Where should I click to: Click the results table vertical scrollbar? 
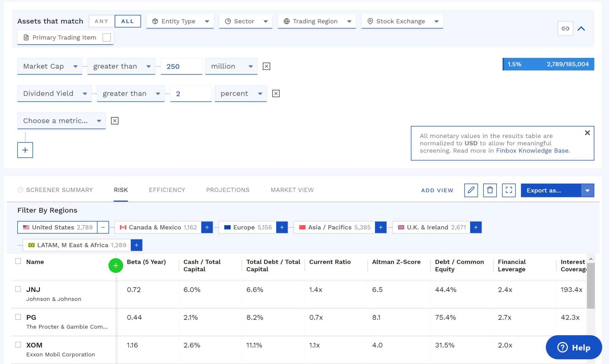click(x=591, y=286)
